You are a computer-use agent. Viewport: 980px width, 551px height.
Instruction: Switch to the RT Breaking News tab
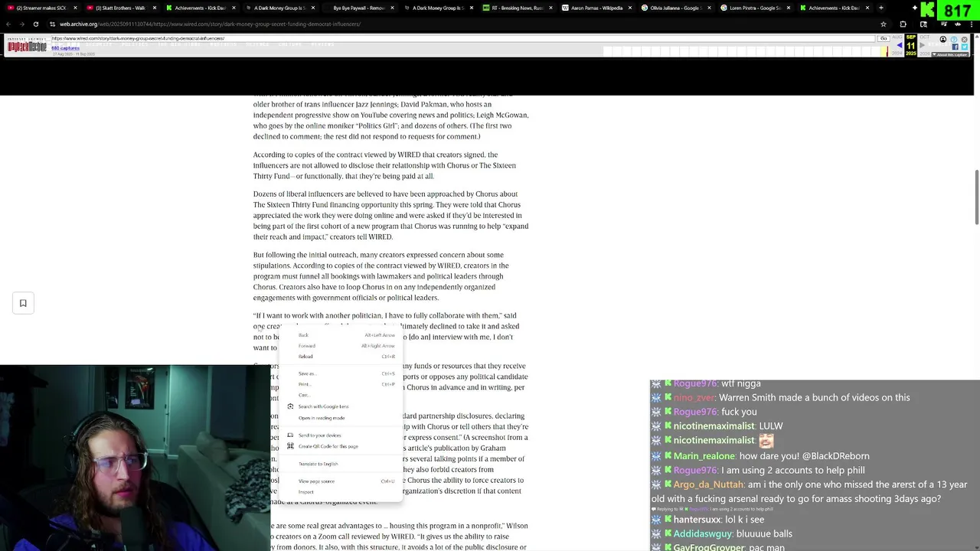(x=515, y=8)
